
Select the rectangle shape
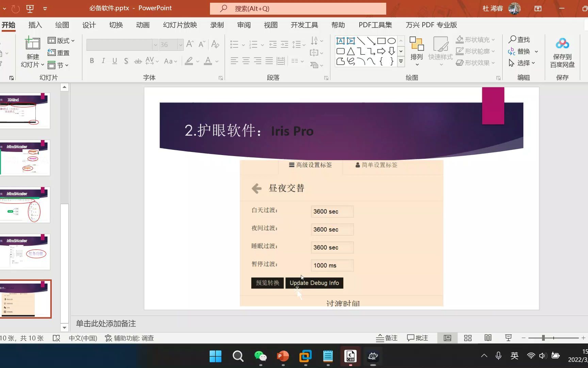click(381, 41)
